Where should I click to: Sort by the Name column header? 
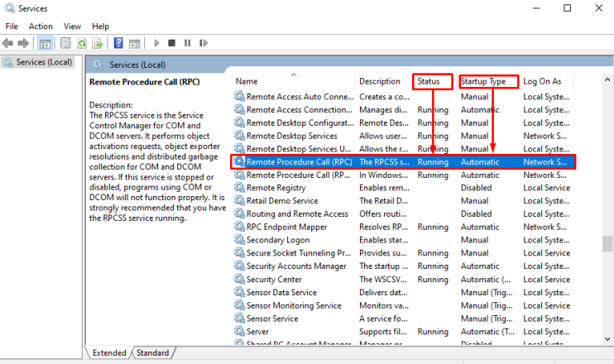pos(246,81)
